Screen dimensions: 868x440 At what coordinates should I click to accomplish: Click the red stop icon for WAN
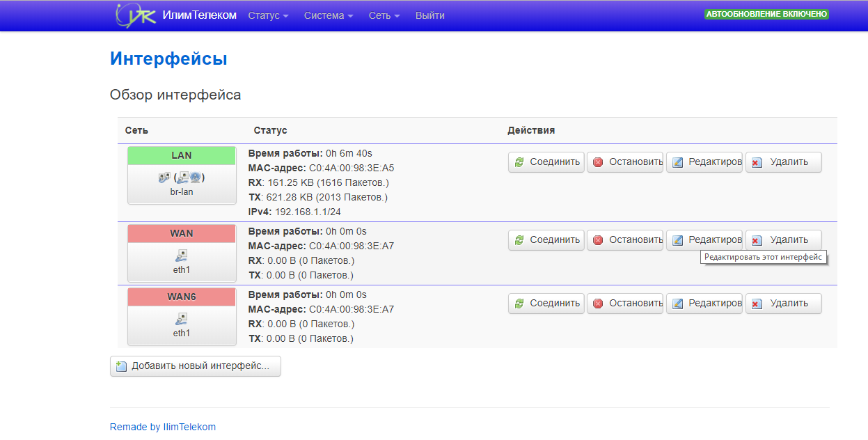[x=598, y=240]
